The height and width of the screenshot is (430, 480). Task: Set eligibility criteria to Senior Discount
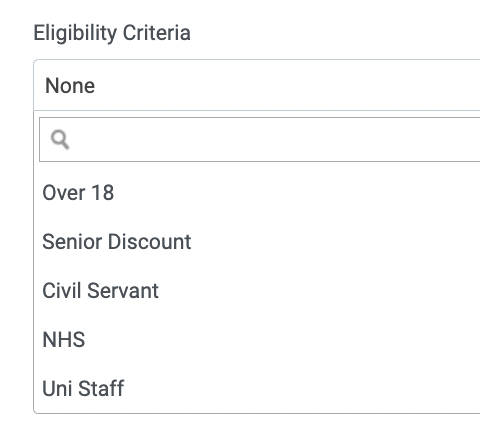(257, 242)
